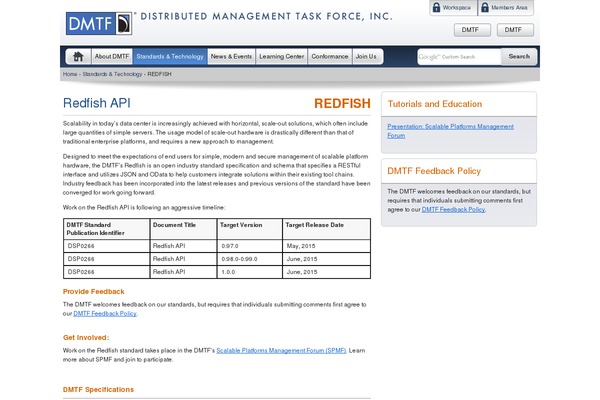Open Workspace via its lock icon
Image resolution: width=600 pixels, height=400 pixels.
pos(436,7)
